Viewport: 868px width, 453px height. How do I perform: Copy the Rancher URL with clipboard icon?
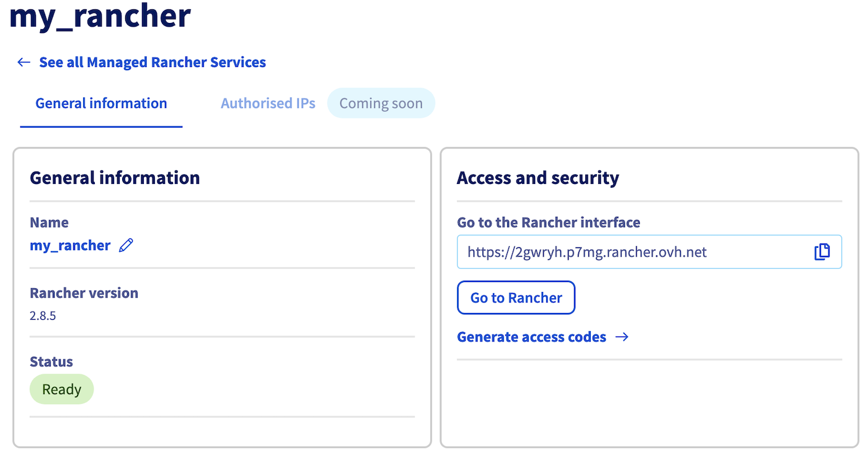(821, 252)
